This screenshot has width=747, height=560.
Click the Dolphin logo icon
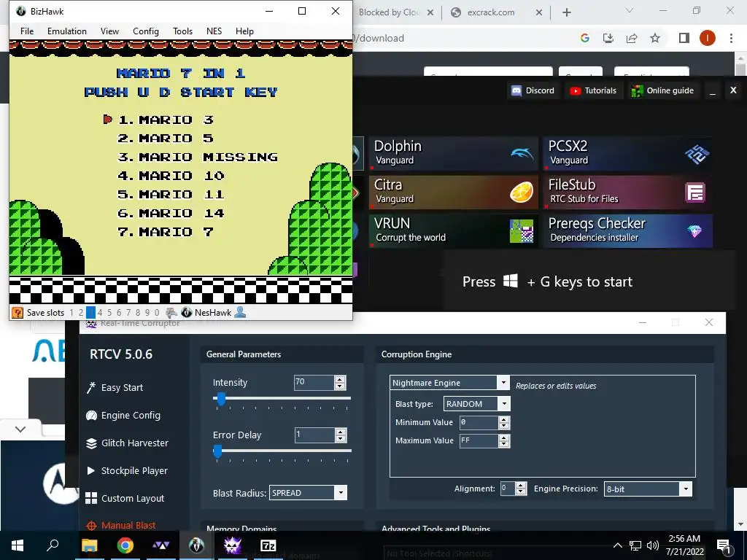(522, 153)
